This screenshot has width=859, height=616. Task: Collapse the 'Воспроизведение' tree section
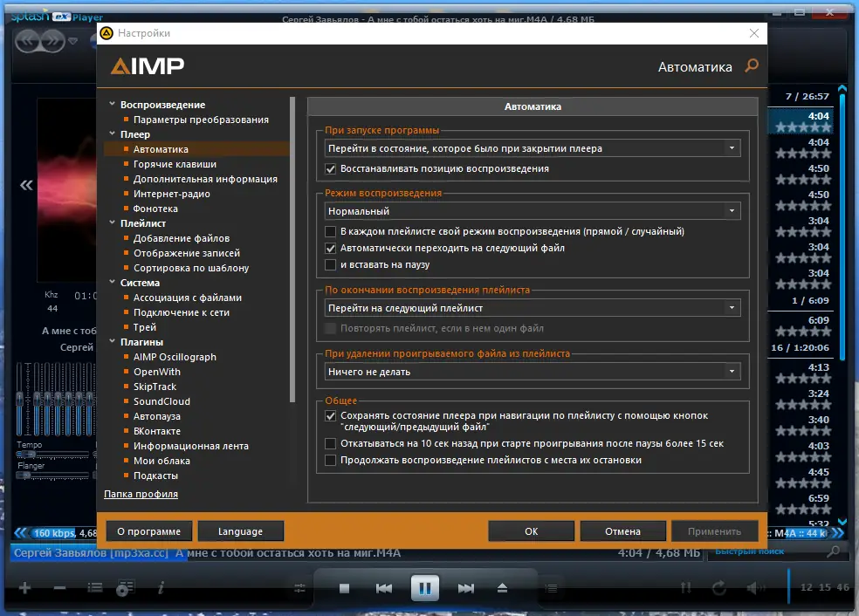pos(113,104)
